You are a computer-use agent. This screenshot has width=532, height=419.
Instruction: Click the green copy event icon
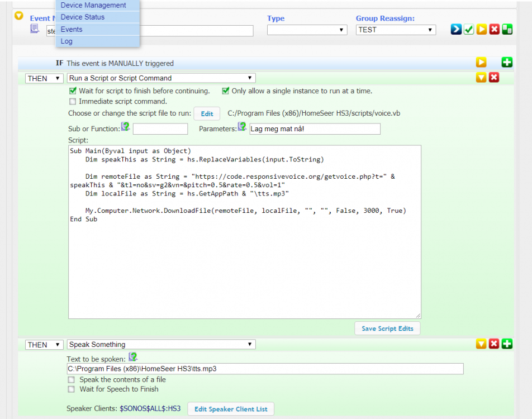pyautogui.click(x=507, y=30)
